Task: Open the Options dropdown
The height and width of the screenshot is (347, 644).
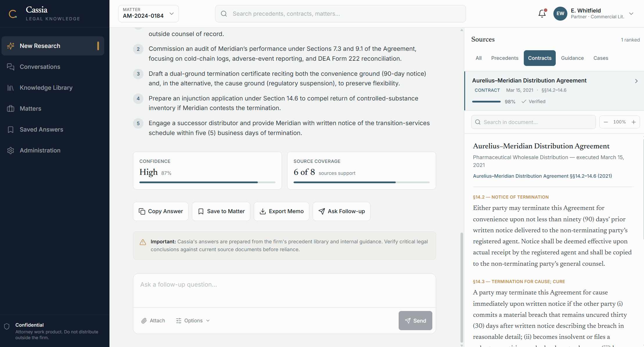Action: (193, 321)
